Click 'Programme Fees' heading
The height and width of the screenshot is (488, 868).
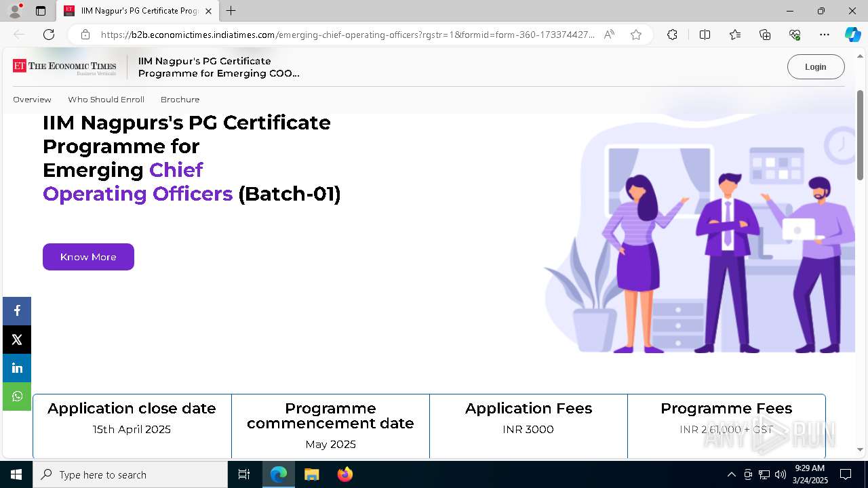click(x=726, y=409)
